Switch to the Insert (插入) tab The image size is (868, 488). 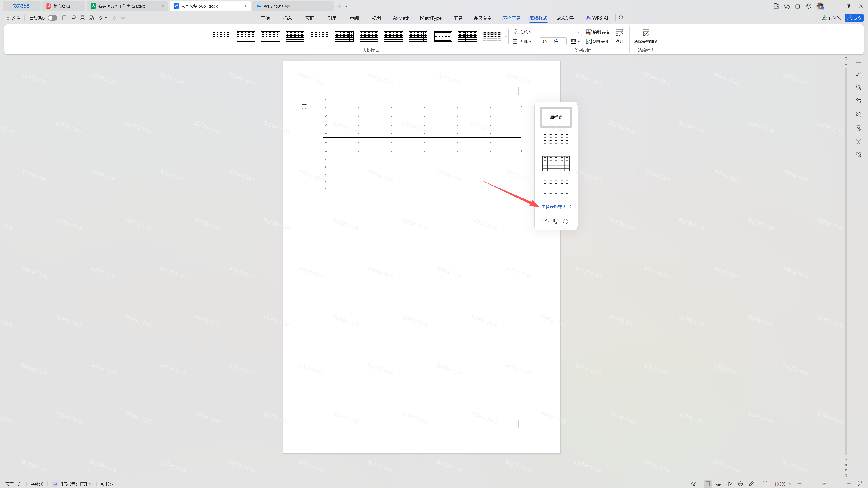[x=288, y=18]
